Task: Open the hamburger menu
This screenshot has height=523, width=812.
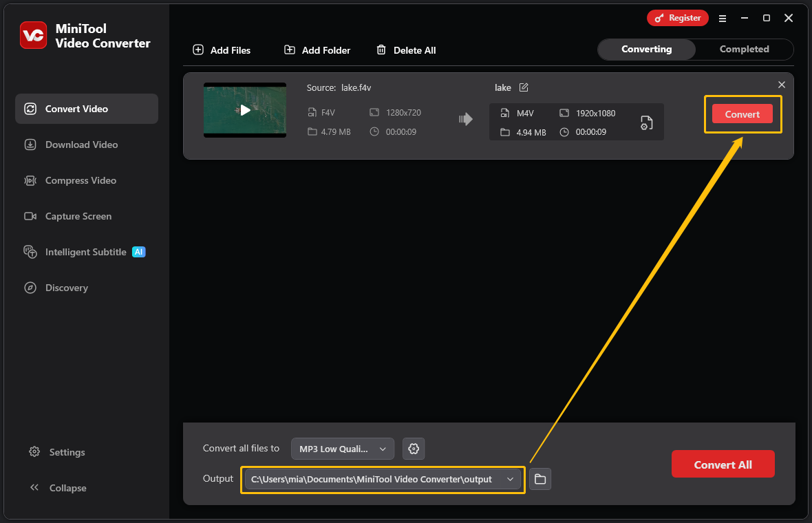Action: click(723, 19)
